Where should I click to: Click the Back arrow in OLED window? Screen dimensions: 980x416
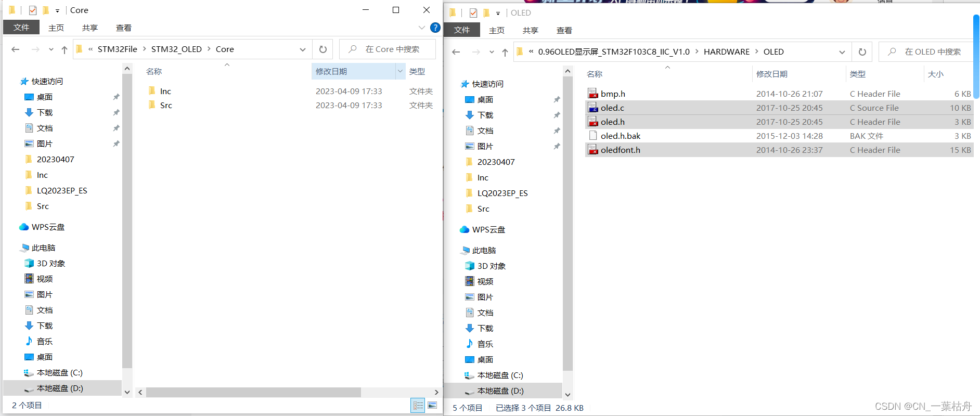[x=456, y=52]
